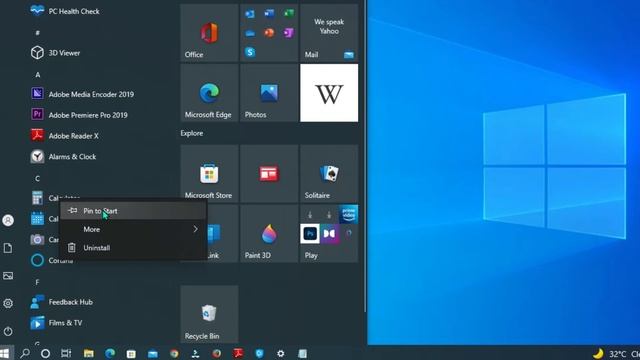The height and width of the screenshot is (360, 640).
Task: Open the Photos tile
Action: (x=269, y=93)
